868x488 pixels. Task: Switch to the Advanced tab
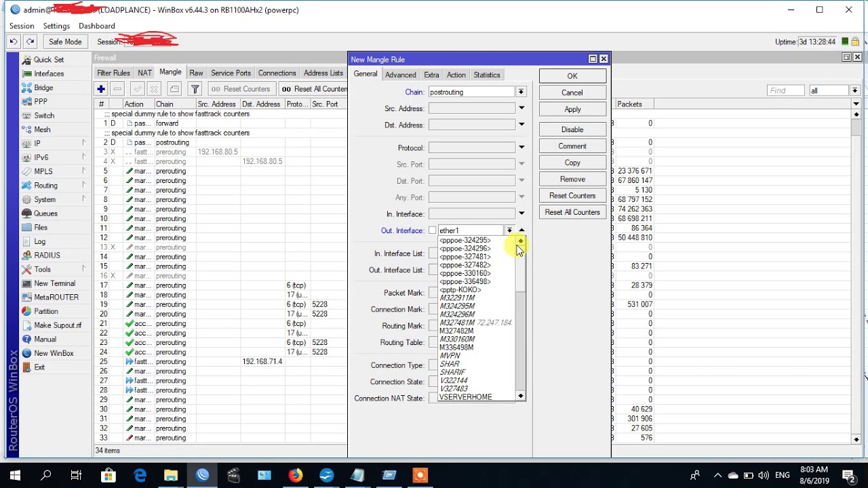pyautogui.click(x=401, y=75)
